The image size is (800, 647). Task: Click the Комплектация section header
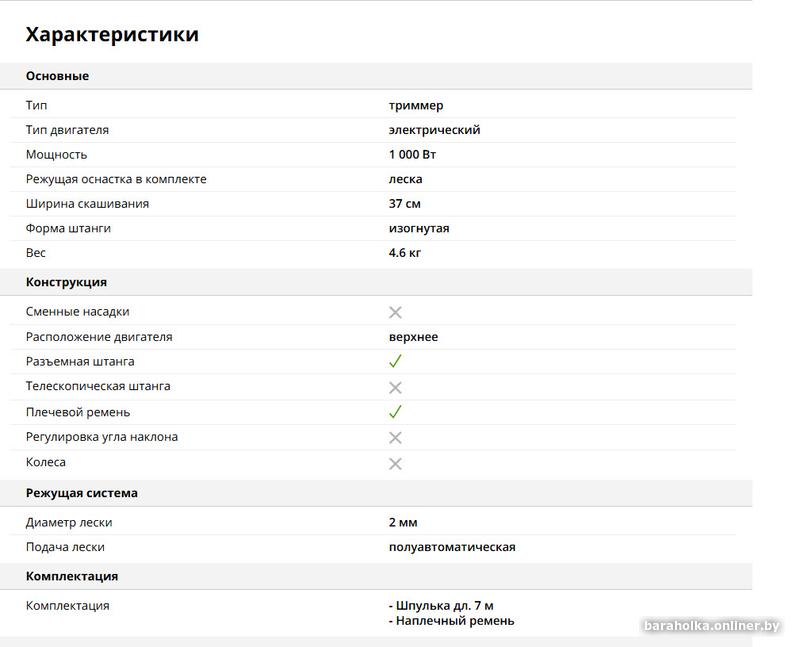click(x=72, y=576)
